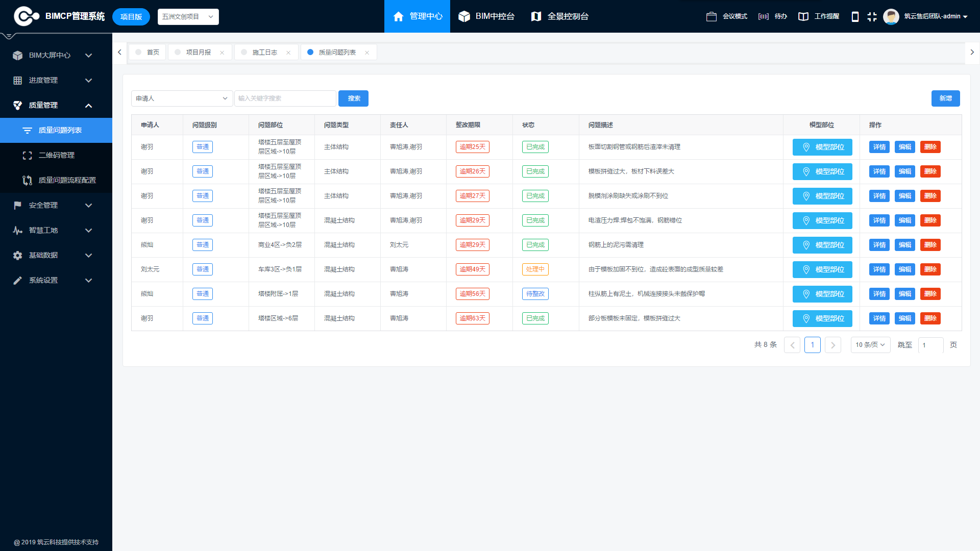Open the 五洲文创项目 project dropdown
This screenshot has height=551, width=980.
click(188, 16)
